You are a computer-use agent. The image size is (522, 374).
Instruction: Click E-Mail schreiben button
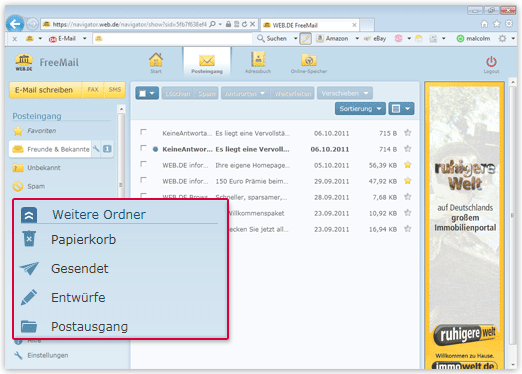point(45,90)
